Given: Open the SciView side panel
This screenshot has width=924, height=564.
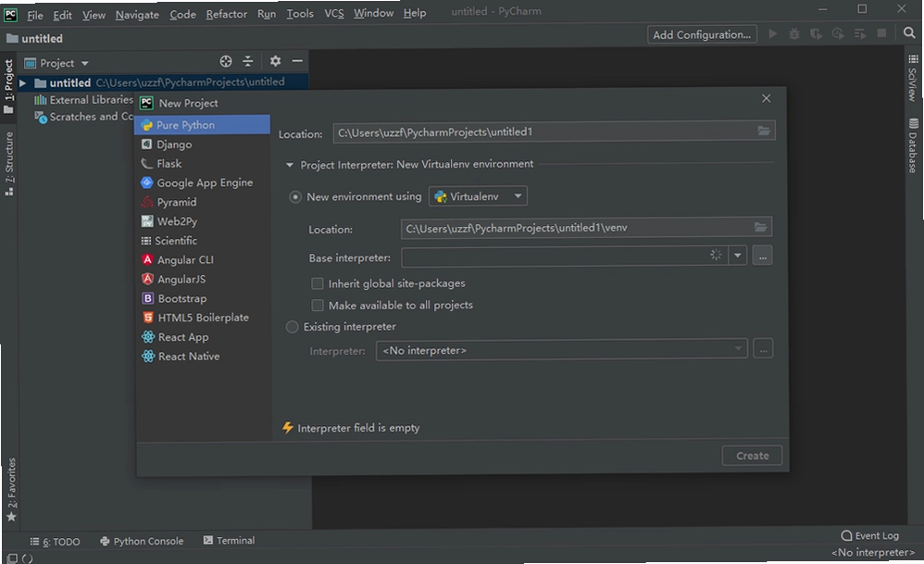Looking at the screenshot, I should pos(913,78).
